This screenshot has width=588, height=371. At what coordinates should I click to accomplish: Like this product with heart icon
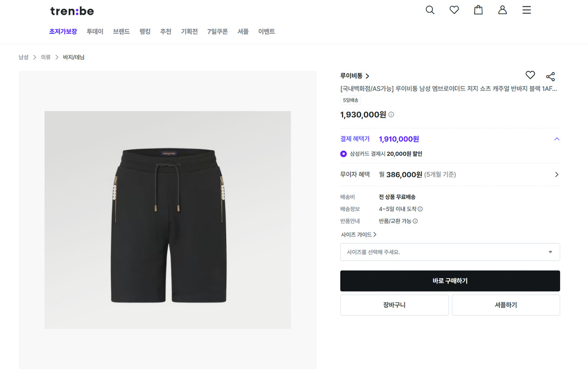coord(530,76)
